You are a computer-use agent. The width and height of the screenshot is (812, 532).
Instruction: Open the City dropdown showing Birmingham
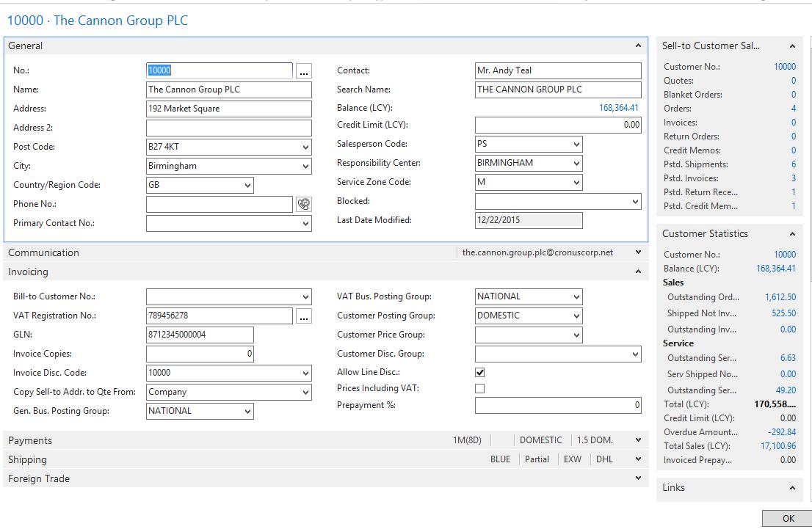[x=305, y=166]
